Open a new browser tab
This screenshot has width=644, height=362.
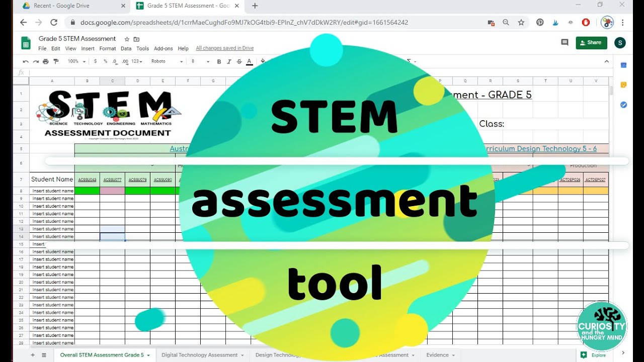click(255, 6)
